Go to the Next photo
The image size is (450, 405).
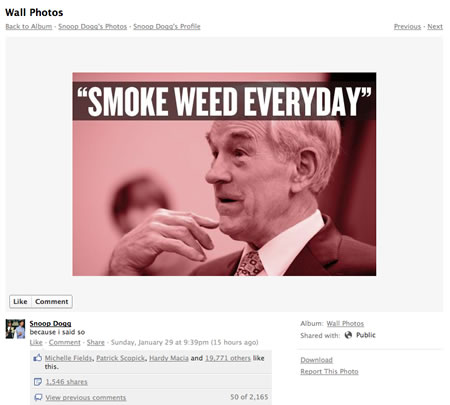(435, 27)
